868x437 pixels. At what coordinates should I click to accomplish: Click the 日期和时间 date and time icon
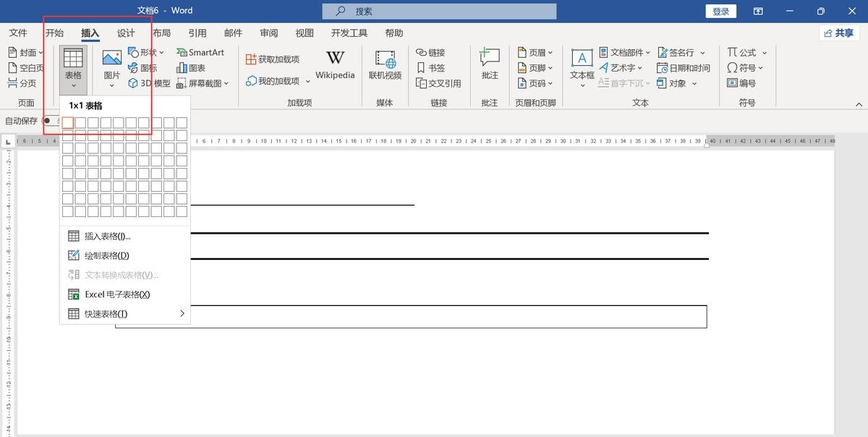662,68
